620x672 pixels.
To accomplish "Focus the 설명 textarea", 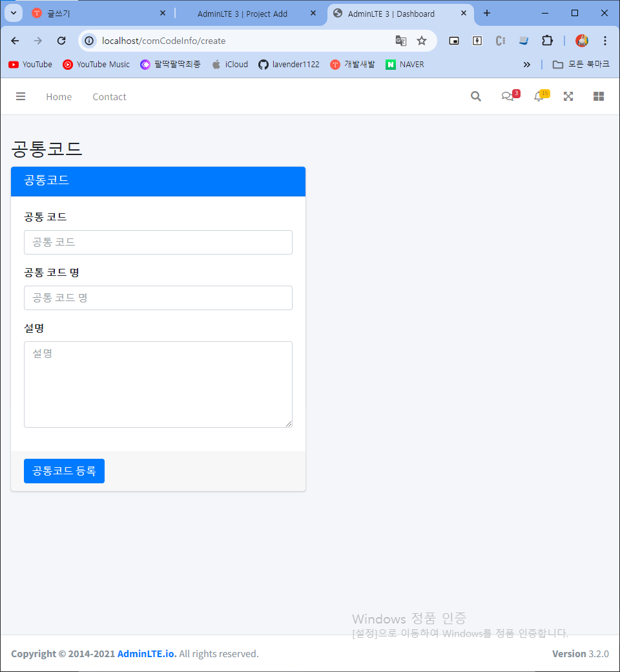I will coord(158,384).
